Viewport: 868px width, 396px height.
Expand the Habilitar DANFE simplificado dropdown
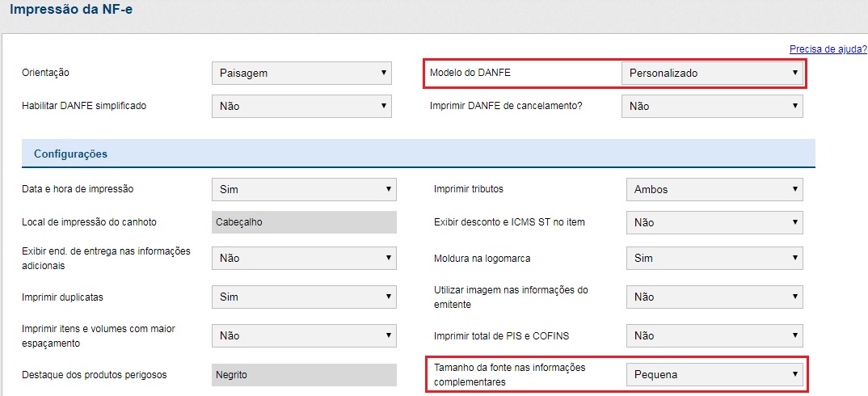(301, 106)
